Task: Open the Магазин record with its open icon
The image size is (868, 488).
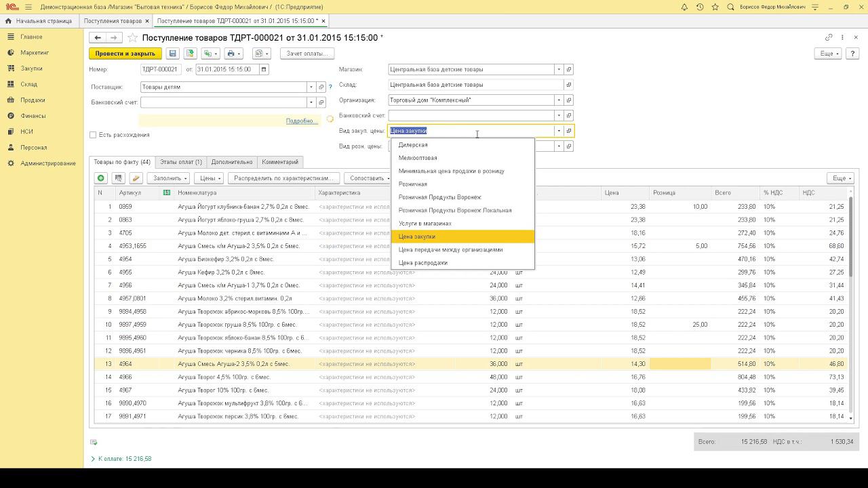Action: (x=569, y=69)
